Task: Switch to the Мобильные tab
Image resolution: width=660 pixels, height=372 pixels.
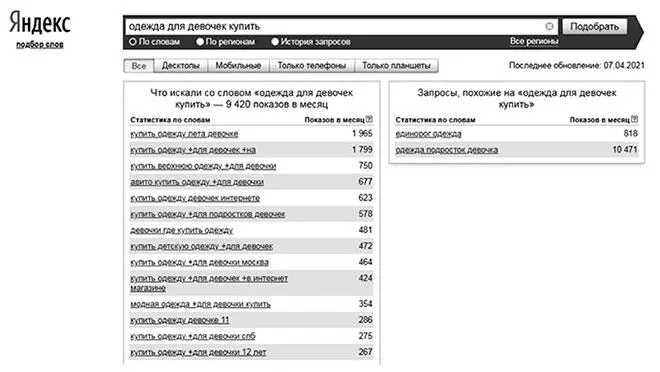Action: (x=238, y=66)
